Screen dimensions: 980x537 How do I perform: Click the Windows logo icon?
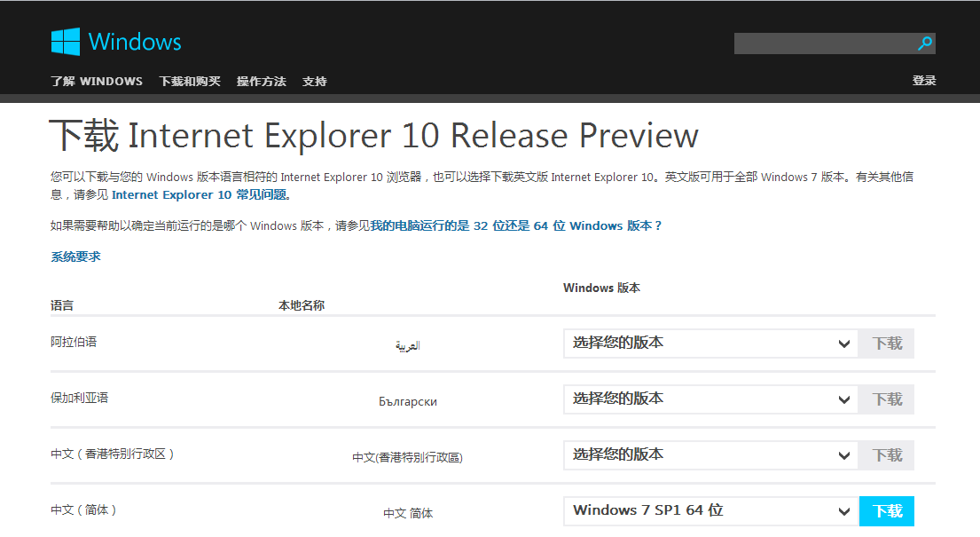click(65, 42)
